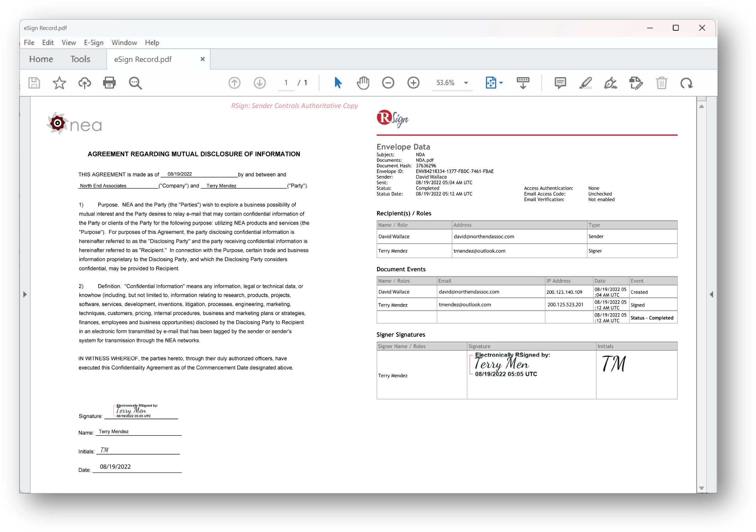756x532 pixels.
Task: Print the document using printer icon
Action: coord(109,83)
